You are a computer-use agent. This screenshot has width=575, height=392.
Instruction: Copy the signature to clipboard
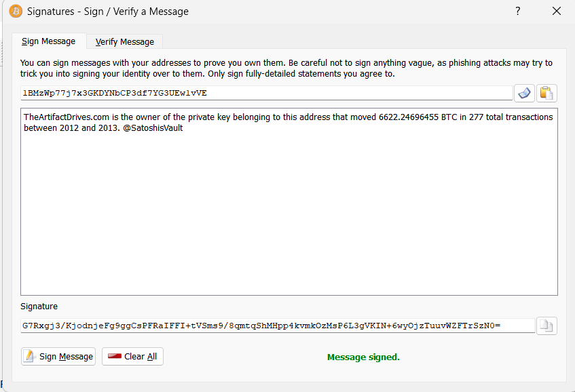[x=546, y=326]
